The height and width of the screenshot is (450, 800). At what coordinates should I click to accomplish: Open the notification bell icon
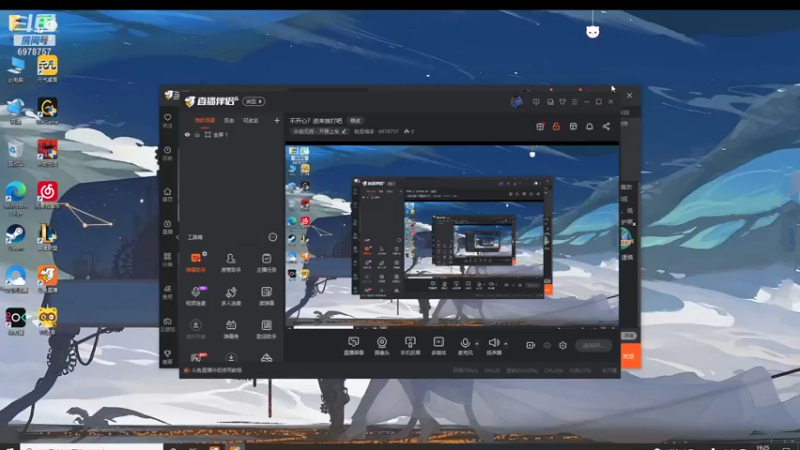point(589,127)
